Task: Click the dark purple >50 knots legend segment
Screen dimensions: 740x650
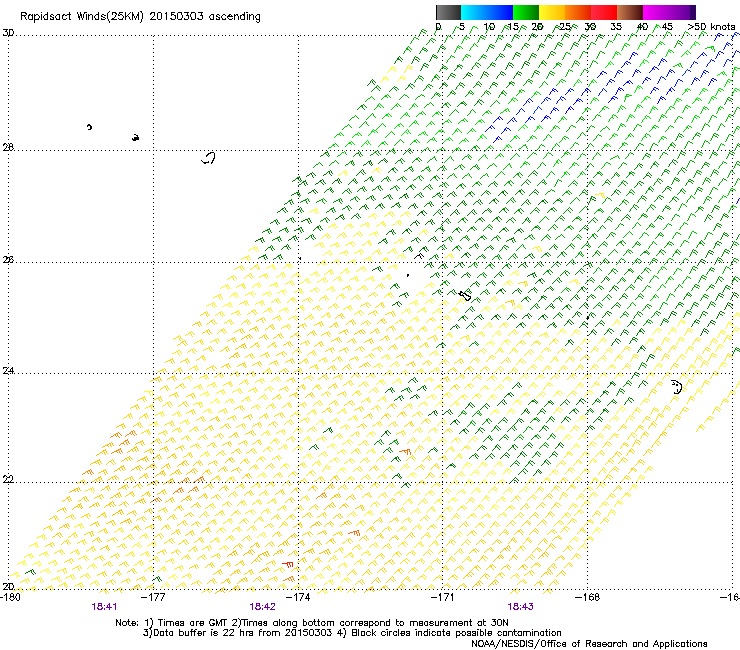Action: coord(693,12)
